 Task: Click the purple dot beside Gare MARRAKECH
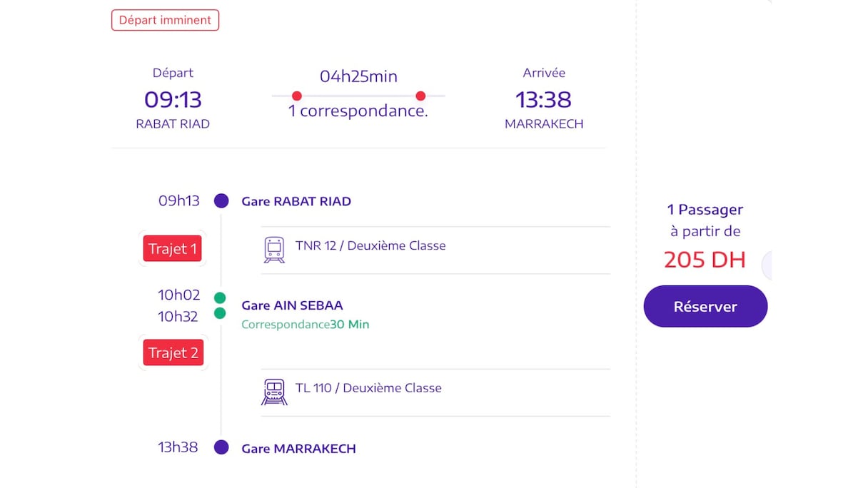[221, 447]
